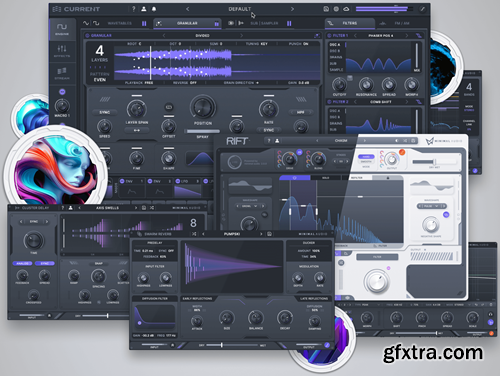Click the cloud icon in Current header

coord(346,9)
